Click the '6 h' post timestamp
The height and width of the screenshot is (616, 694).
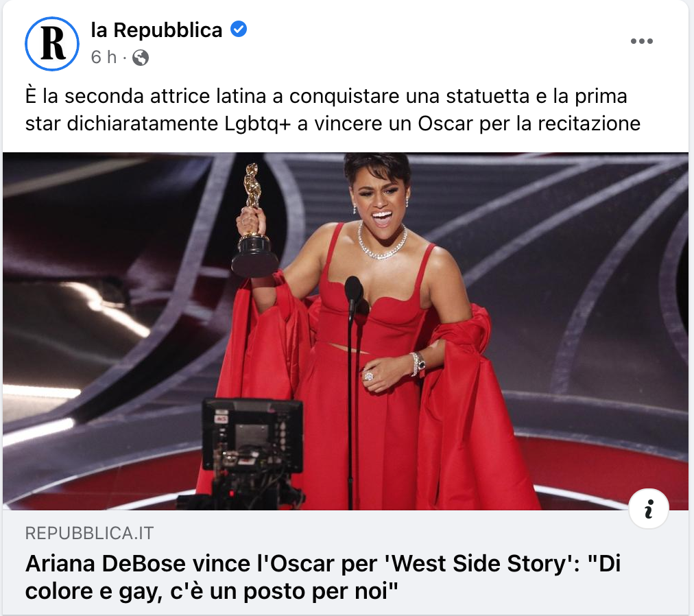point(104,57)
